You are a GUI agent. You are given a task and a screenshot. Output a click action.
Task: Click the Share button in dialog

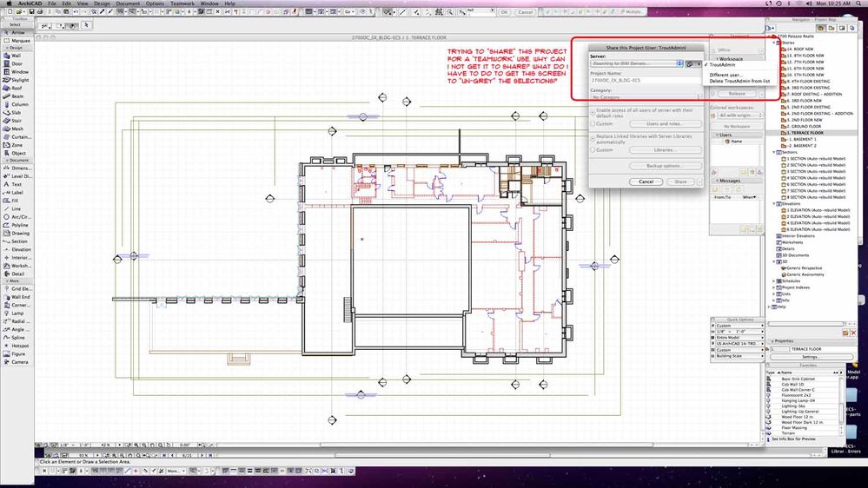coord(680,181)
